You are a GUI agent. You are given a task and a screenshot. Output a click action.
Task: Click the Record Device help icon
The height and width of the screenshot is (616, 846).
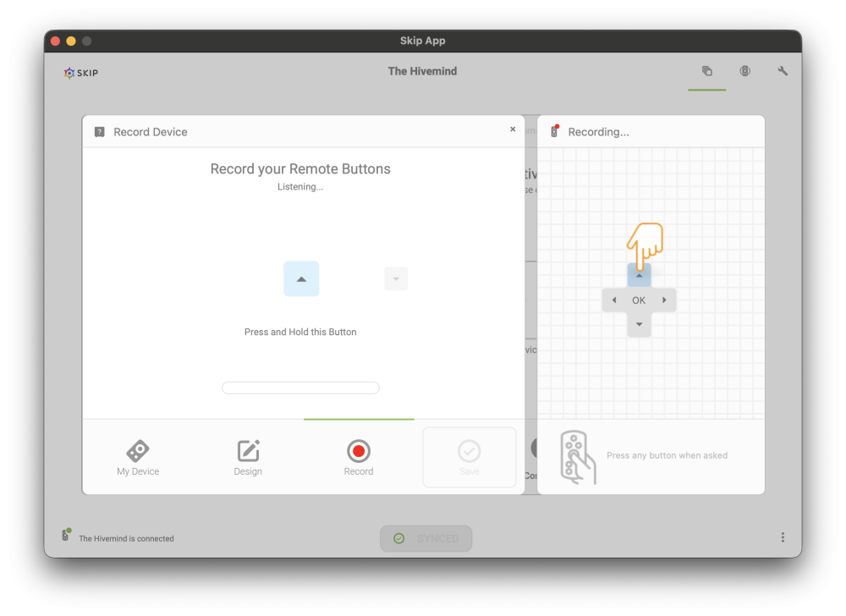pos(99,132)
